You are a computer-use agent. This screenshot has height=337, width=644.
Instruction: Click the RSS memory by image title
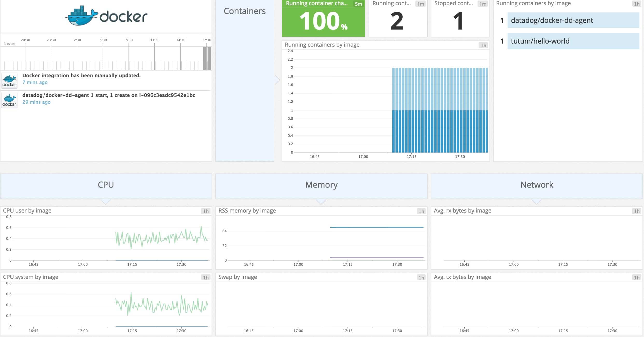tap(247, 210)
